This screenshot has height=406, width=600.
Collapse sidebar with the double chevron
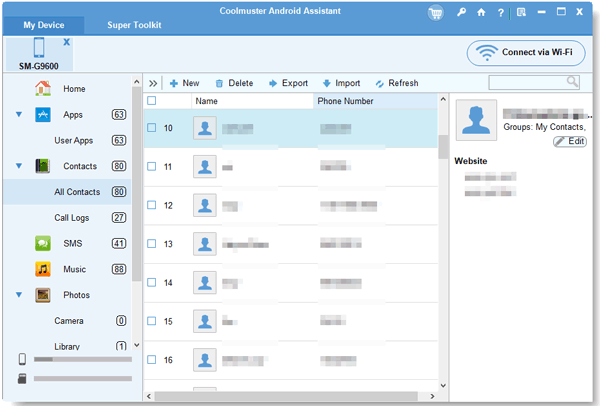pos(153,83)
